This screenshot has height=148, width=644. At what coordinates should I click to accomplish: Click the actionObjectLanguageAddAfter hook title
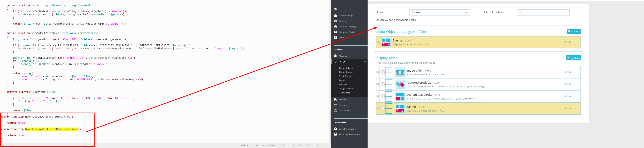401,32
